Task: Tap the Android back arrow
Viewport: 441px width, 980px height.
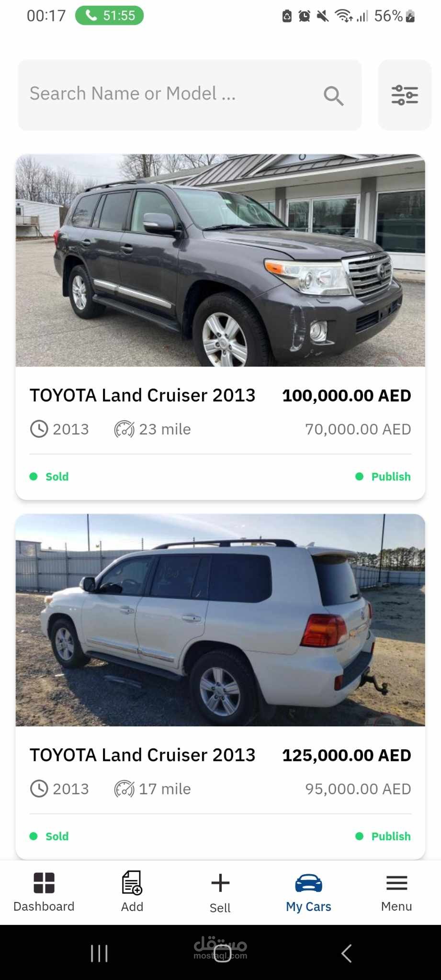Action: click(x=347, y=953)
